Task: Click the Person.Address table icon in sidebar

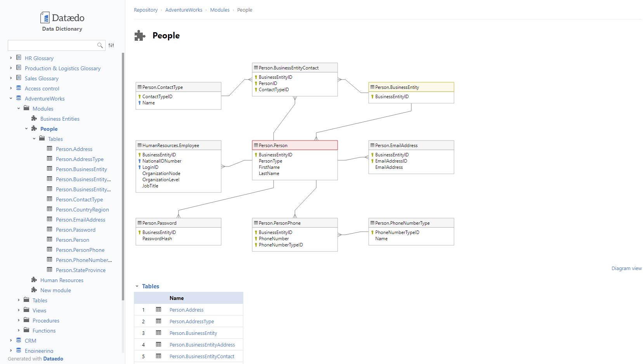Action: tap(50, 149)
